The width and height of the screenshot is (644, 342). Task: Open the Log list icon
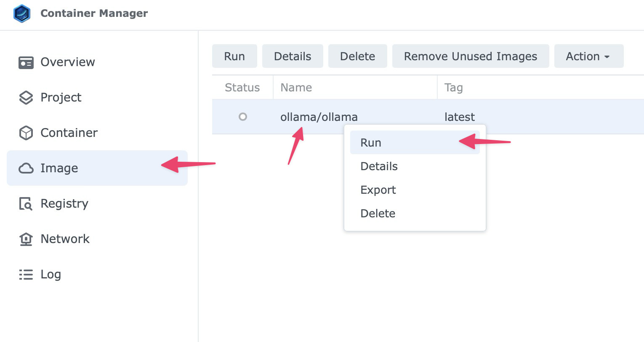26,275
